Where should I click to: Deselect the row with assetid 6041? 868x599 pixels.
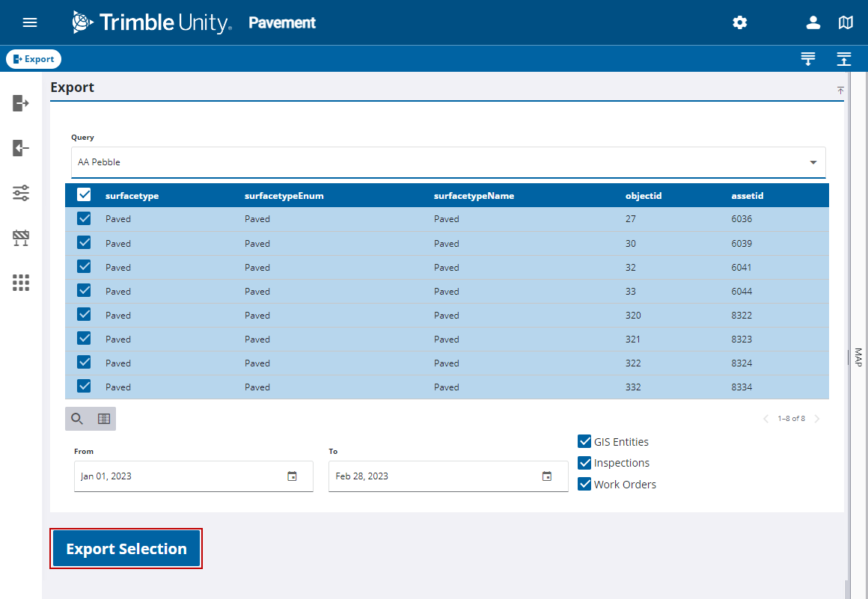[x=84, y=266]
